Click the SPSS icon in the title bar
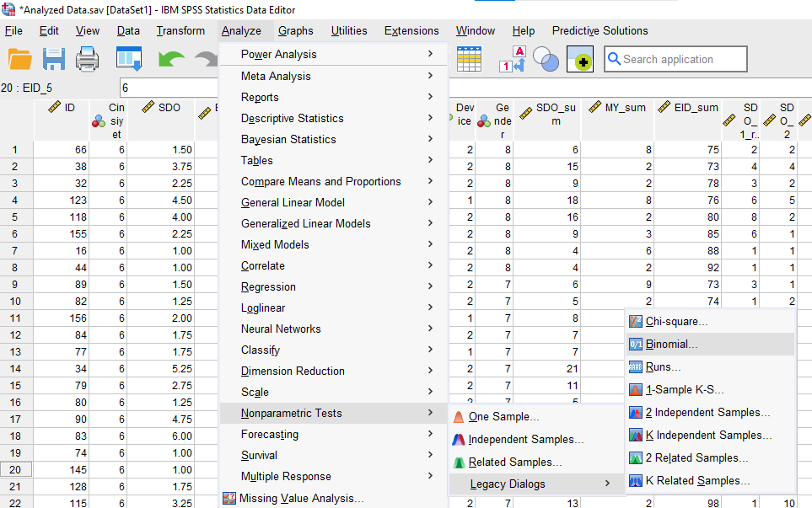This screenshot has width=812, height=508. (x=8, y=9)
